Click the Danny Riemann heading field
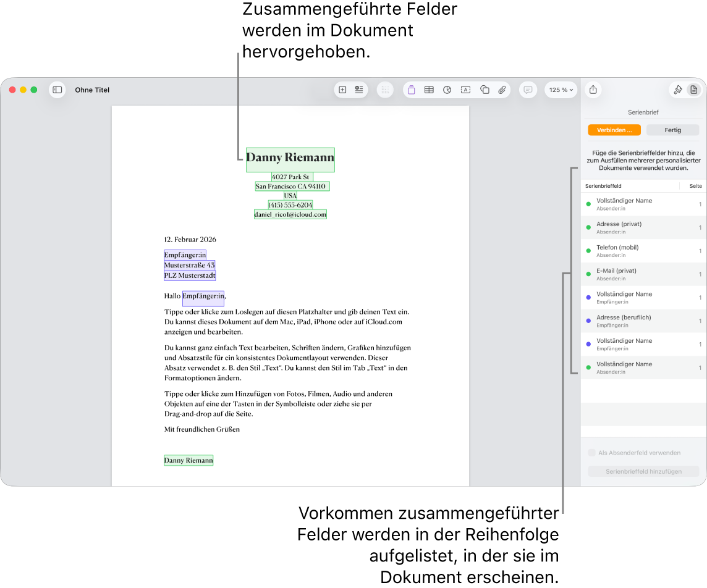The image size is (707, 588). 290,159
